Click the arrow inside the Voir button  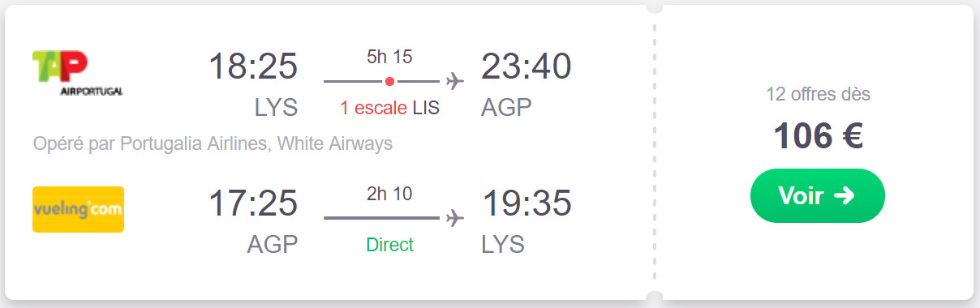tap(844, 195)
